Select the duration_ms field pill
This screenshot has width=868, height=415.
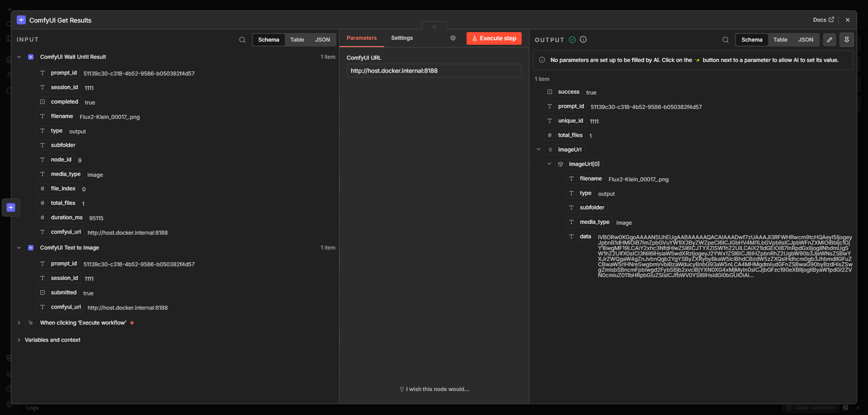pos(61,218)
